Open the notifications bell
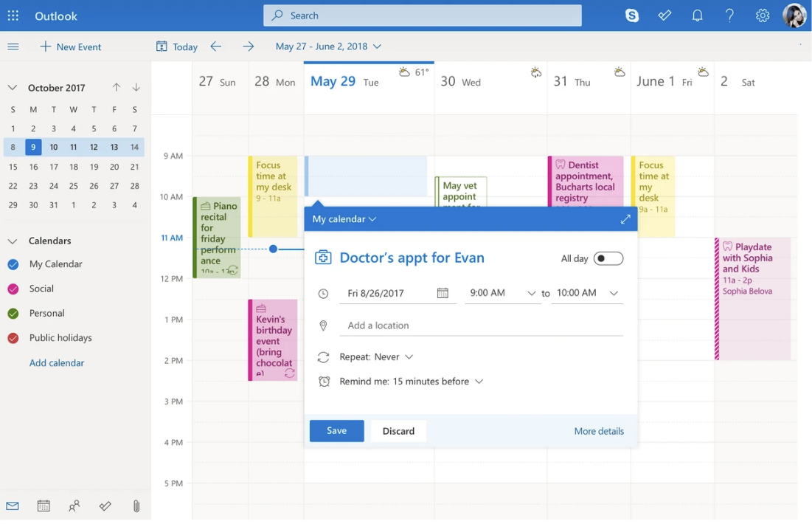Viewport: 812px width, 524px height. point(697,15)
